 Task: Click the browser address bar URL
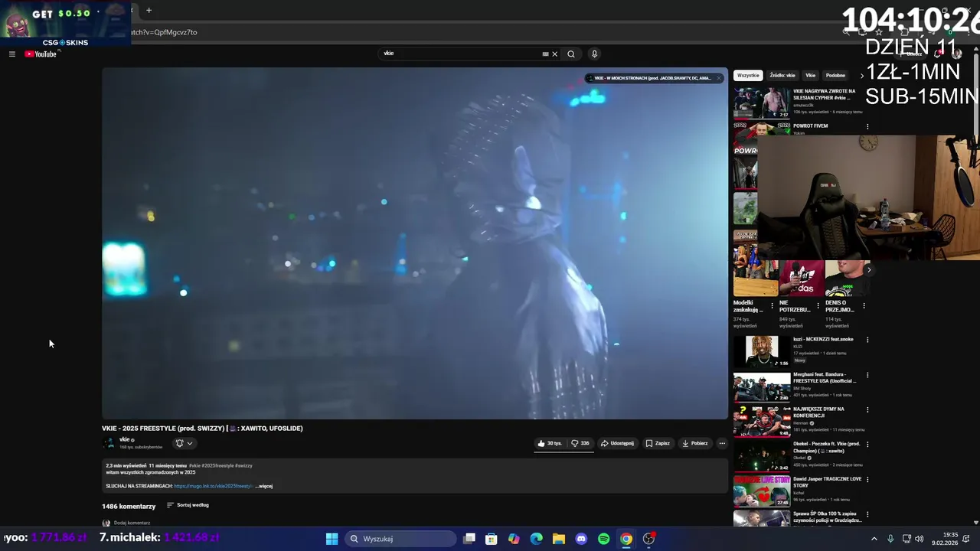(165, 32)
